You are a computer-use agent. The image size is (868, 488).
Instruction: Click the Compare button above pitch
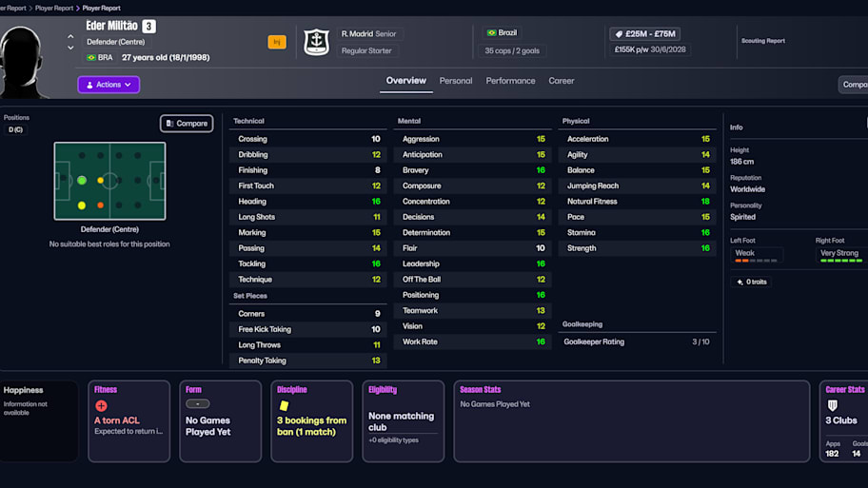[187, 124]
